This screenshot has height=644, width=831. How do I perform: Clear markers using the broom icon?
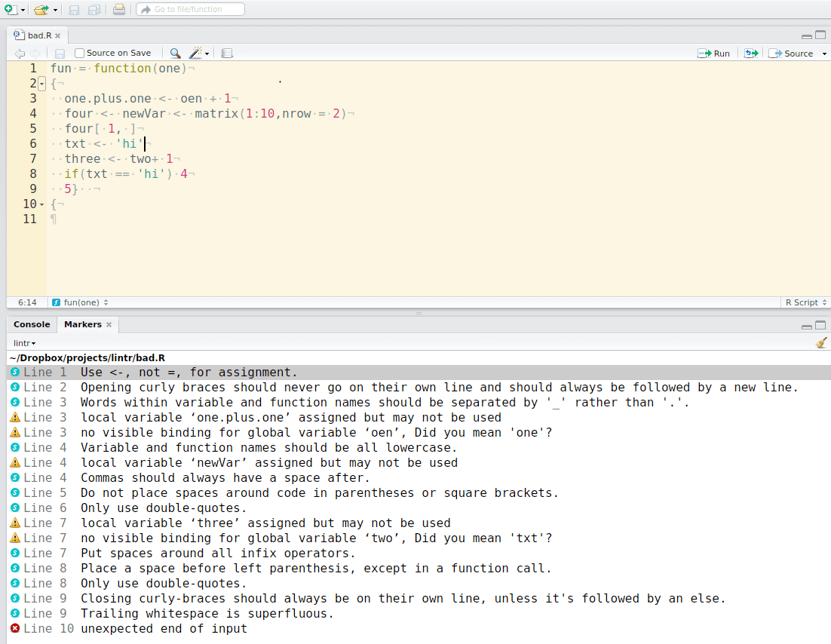pos(821,342)
